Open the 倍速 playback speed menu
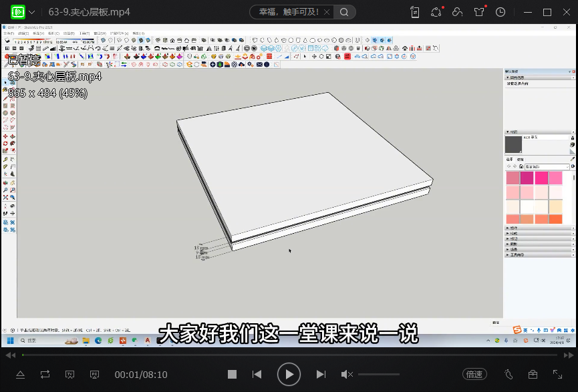The height and width of the screenshot is (392, 578). tap(474, 375)
